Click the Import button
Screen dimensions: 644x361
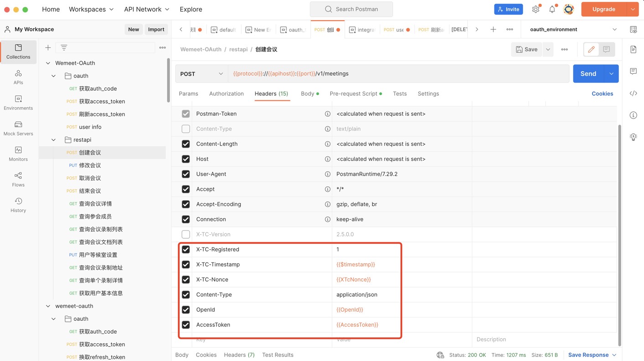point(156,29)
